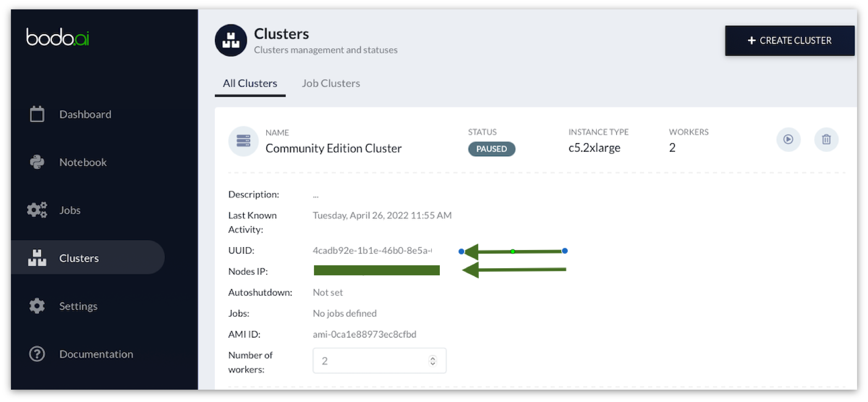Image resolution: width=868 pixels, height=402 pixels.
Task: Click the Number of workers stepper arrows
Action: (433, 361)
